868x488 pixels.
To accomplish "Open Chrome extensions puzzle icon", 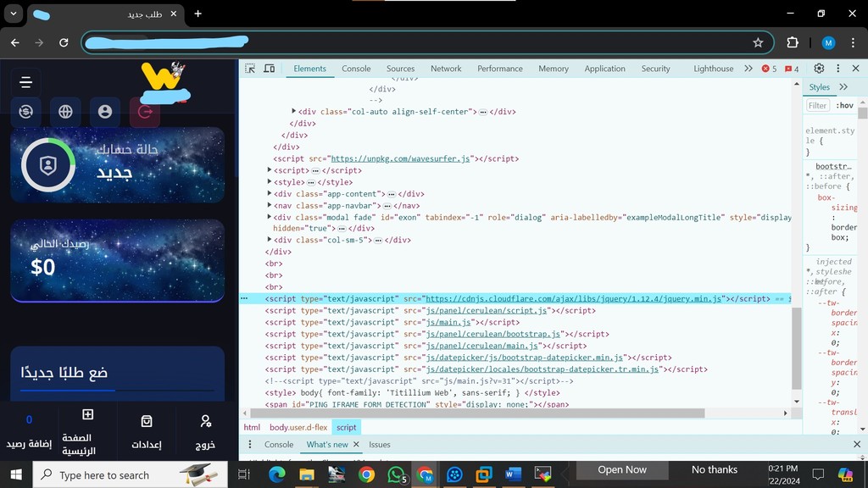I will point(793,42).
